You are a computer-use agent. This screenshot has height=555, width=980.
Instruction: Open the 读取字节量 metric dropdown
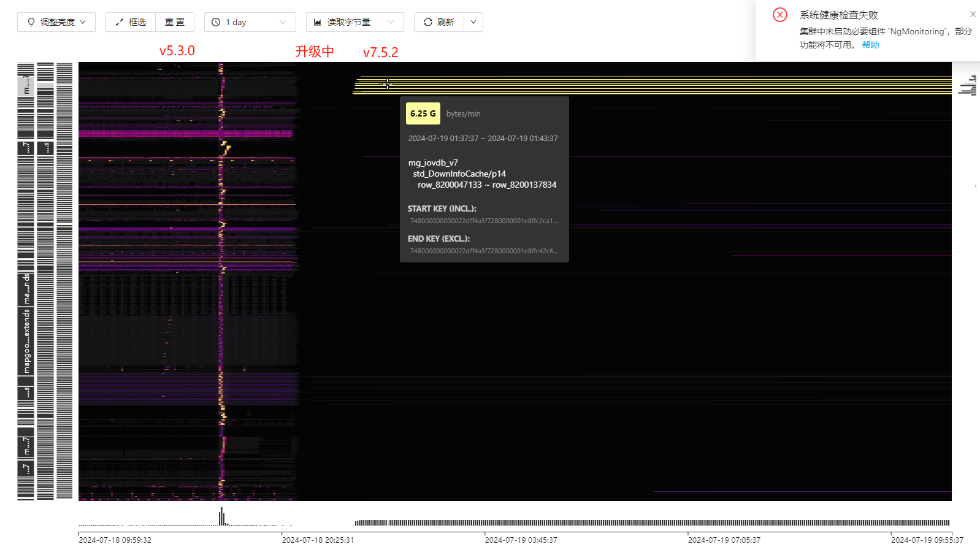354,22
